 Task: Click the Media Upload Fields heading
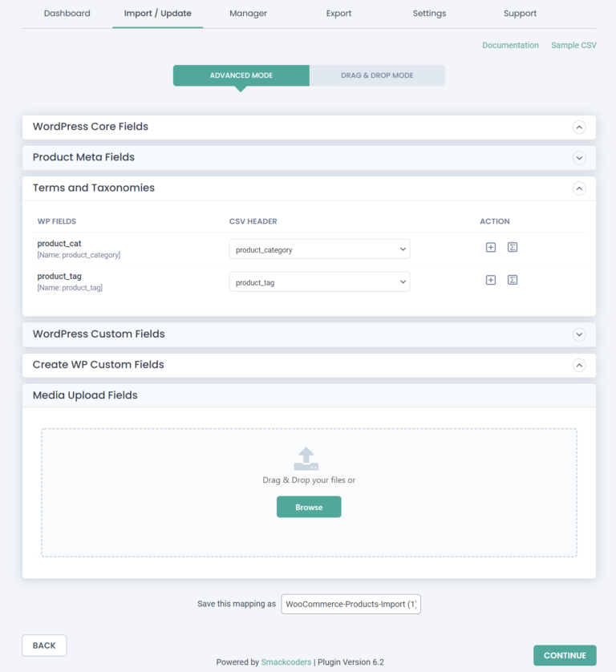(x=85, y=395)
